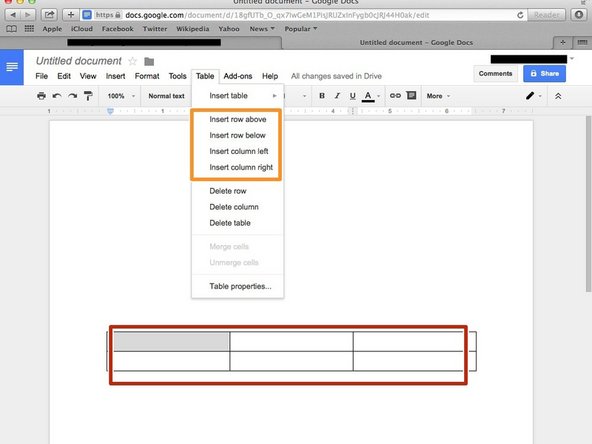
Task: Click the Reader button
Action: click(x=547, y=15)
